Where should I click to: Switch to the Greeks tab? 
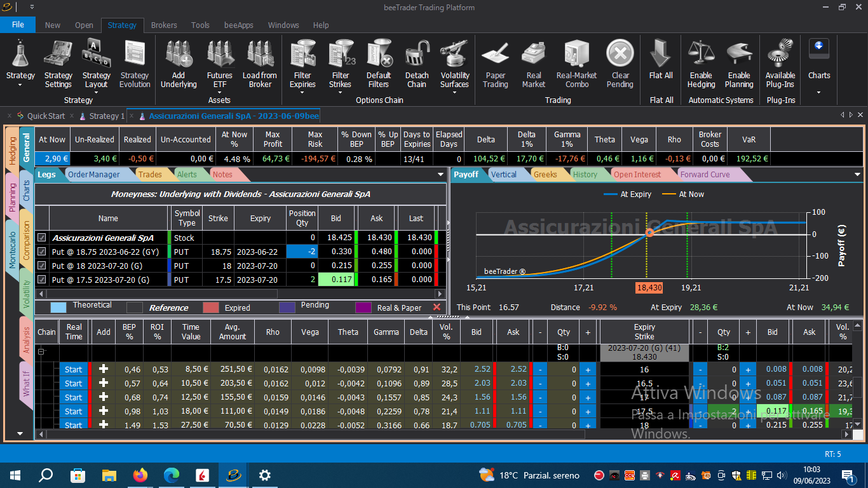pyautogui.click(x=545, y=174)
